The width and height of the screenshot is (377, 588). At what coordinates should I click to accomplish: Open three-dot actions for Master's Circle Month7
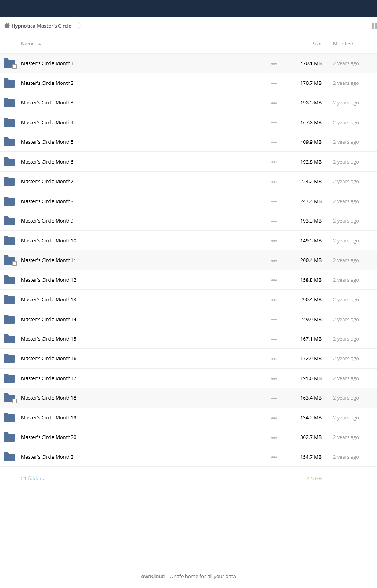coord(274,182)
